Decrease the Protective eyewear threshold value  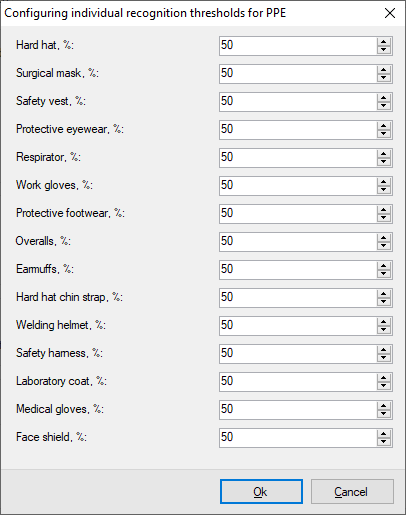384,134
